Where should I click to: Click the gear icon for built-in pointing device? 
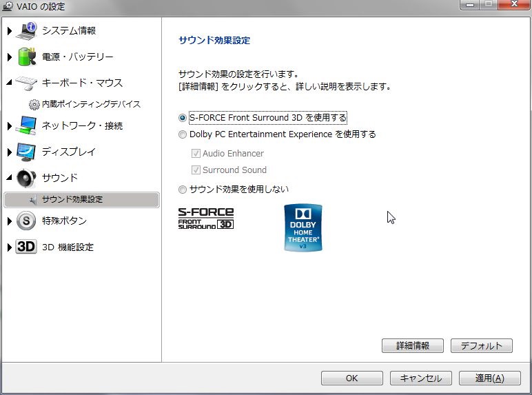tap(34, 105)
